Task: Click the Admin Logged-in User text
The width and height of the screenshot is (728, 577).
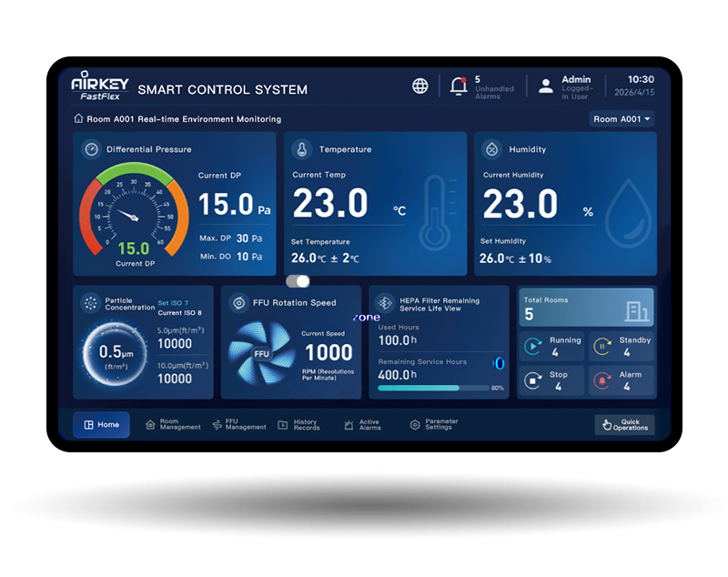Action: tap(577, 87)
